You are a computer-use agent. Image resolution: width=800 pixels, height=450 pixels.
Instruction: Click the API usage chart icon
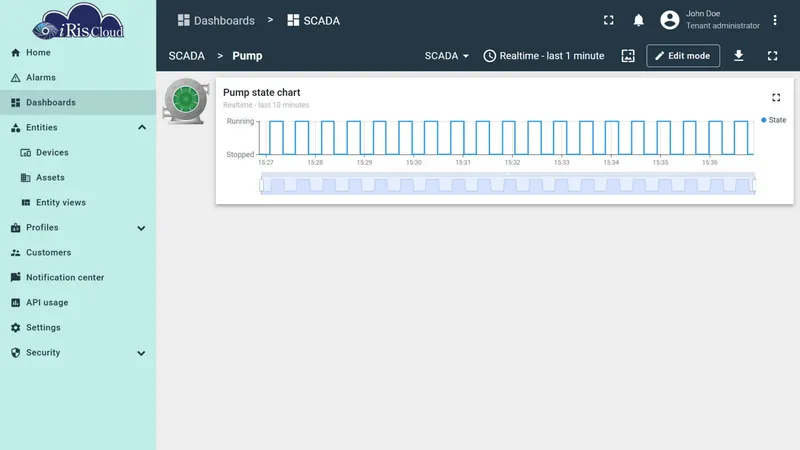tap(15, 303)
